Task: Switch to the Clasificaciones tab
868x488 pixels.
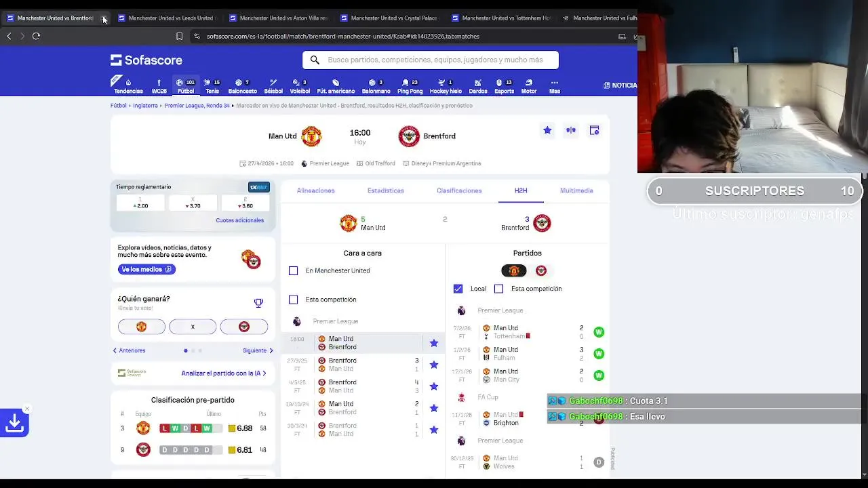Action: coord(459,190)
